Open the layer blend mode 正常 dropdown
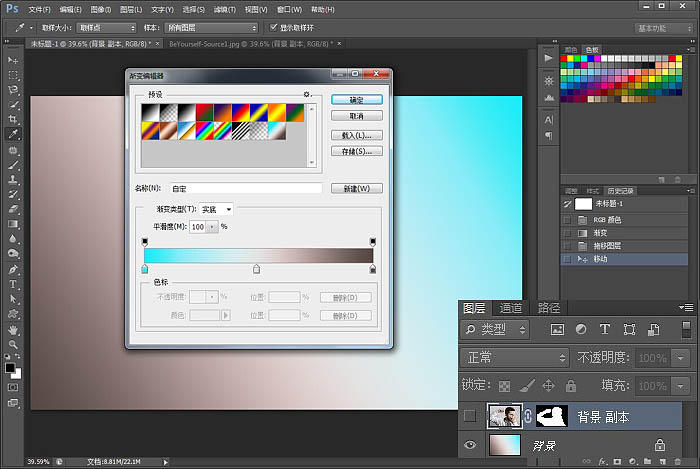The width and height of the screenshot is (700, 469). [515, 357]
